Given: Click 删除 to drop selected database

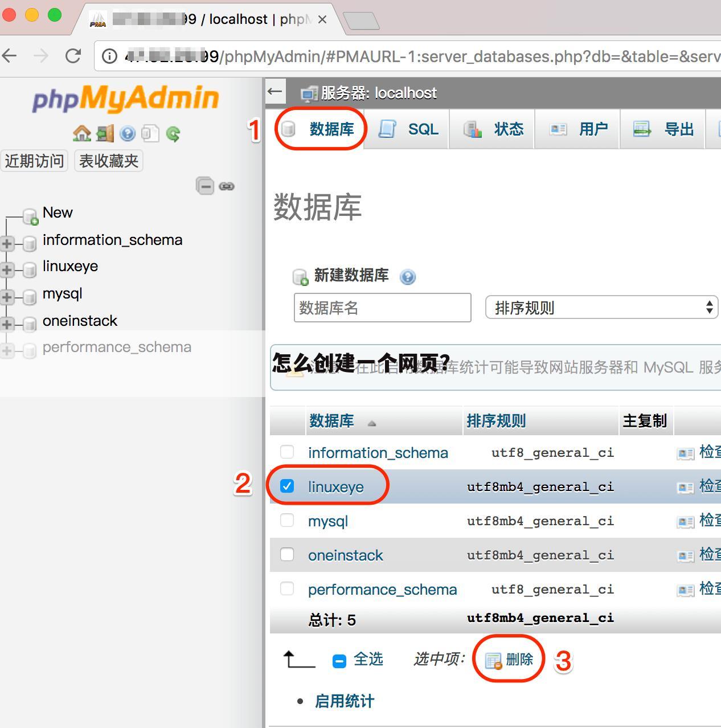Looking at the screenshot, I should (509, 660).
